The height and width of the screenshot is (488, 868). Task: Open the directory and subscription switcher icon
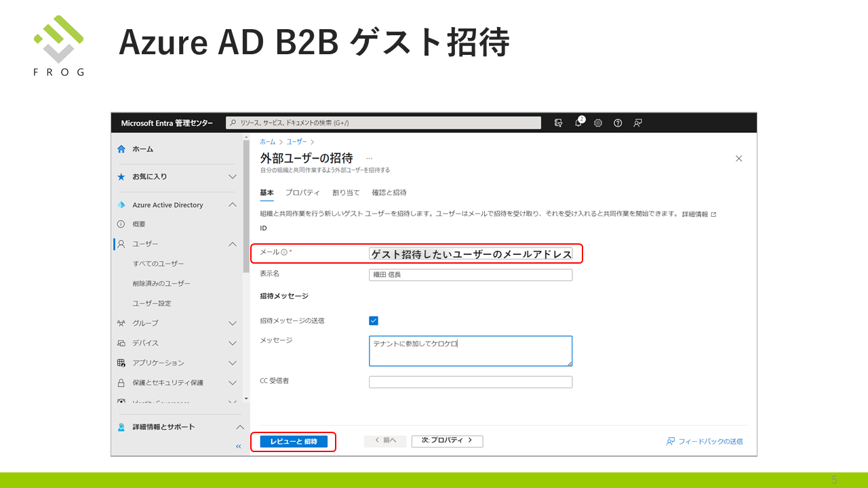point(558,123)
